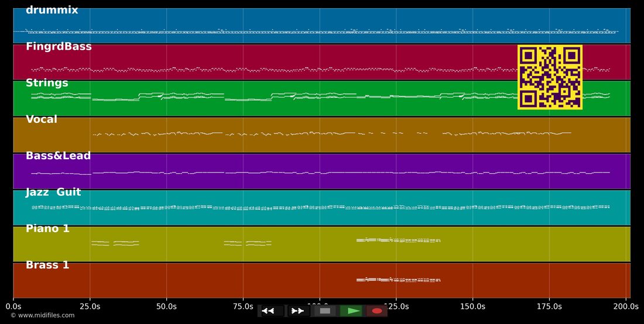Image resolution: width=644 pixels, height=324 pixels.
Task: Click the 75.0s time axis label
Action: click(243, 306)
